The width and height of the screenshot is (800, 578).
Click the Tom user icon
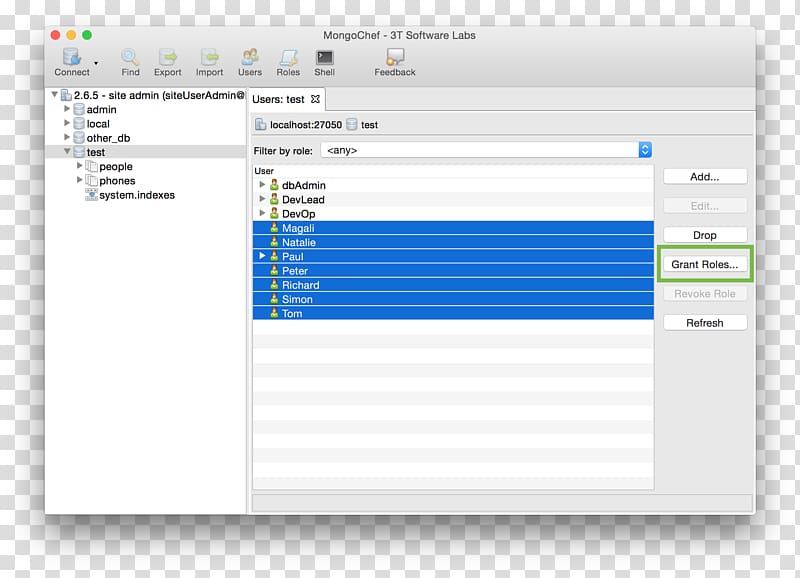click(x=274, y=313)
